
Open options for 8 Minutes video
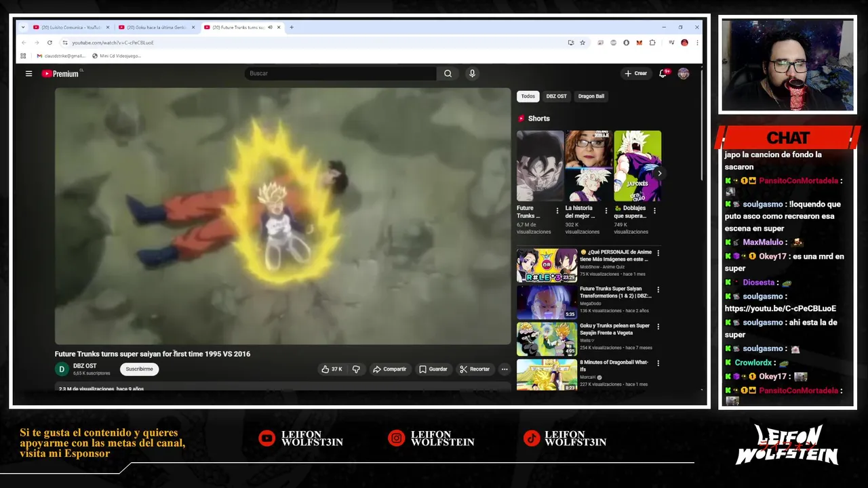click(658, 363)
